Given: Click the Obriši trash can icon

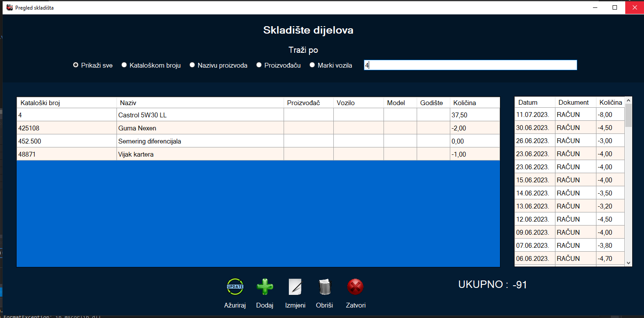Looking at the screenshot, I should 325,287.
